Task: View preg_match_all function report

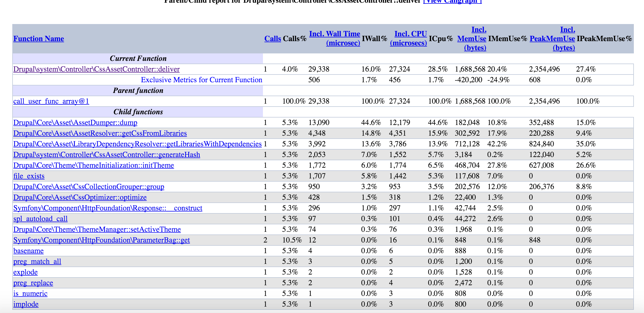Action: pos(37,261)
